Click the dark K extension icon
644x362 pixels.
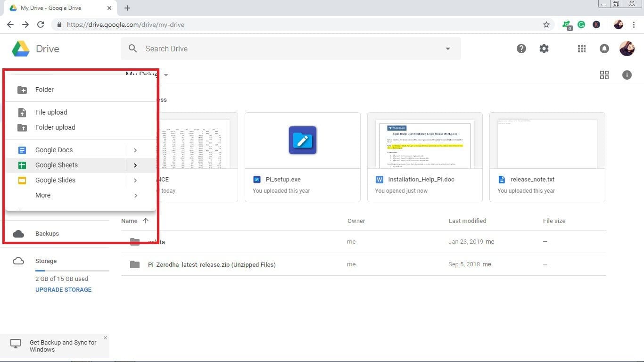pyautogui.click(x=596, y=25)
